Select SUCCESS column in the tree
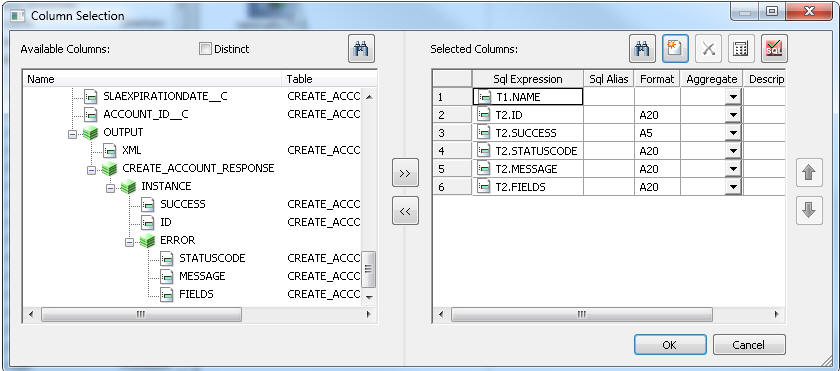 point(183,204)
